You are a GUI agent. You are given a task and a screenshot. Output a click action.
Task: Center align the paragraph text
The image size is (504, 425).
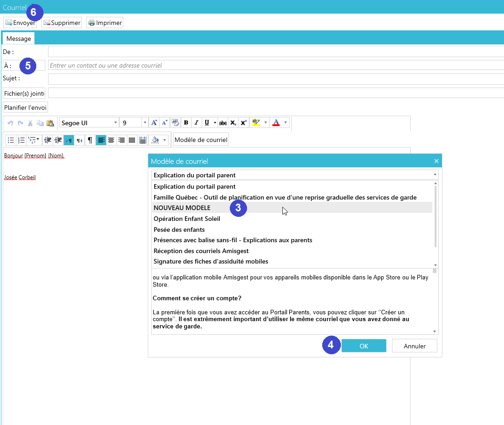[x=111, y=140]
